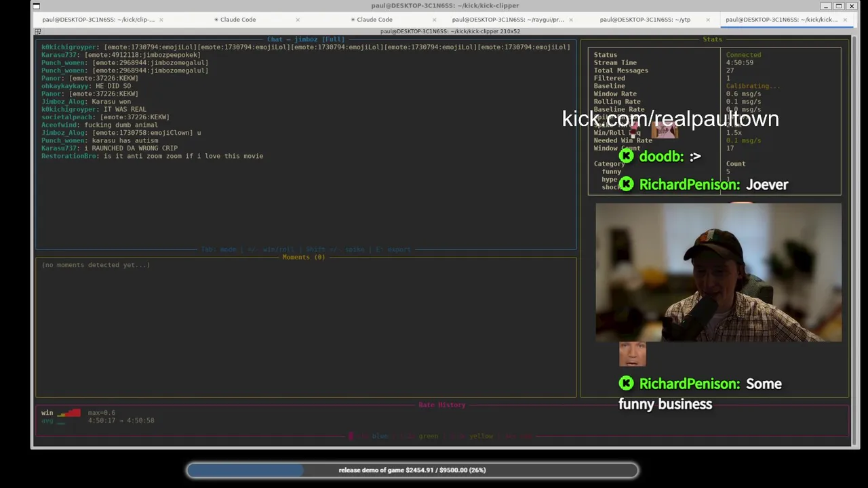
Task: Close the ~/kick/clip-... terminal tab
Action: point(161,20)
